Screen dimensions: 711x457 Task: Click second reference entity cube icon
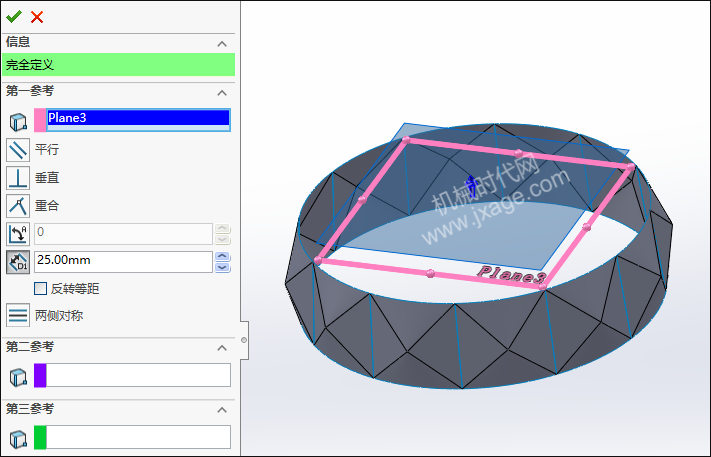[18, 376]
